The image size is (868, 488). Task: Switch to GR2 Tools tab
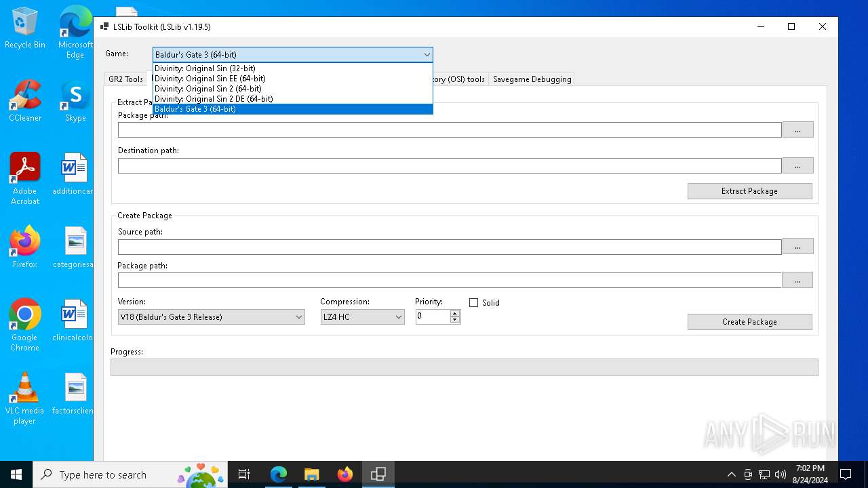point(126,79)
